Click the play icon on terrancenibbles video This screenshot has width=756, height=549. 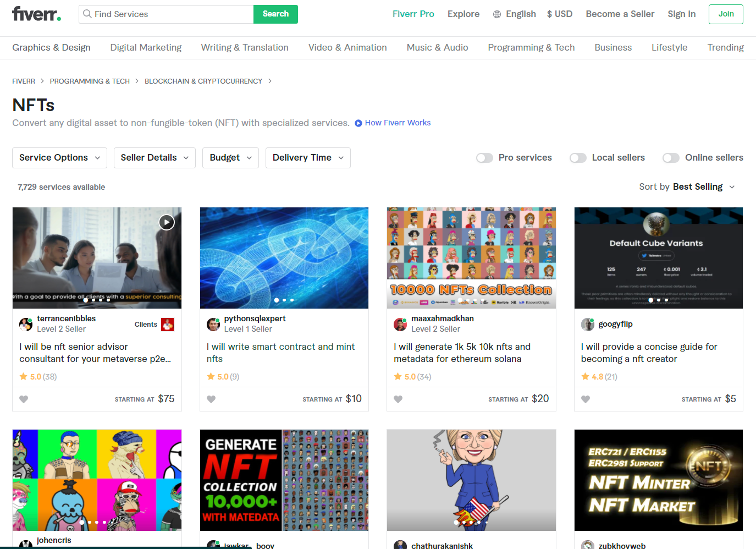(167, 222)
